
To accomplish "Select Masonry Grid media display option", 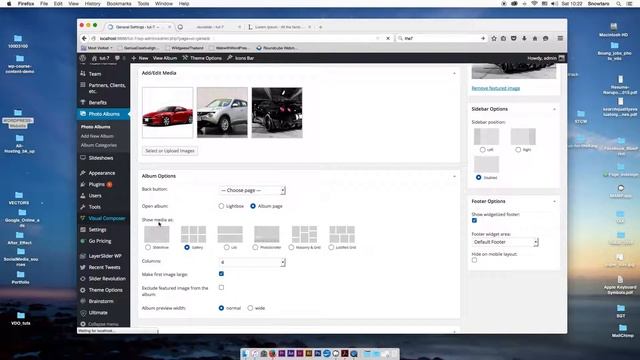I will 291,247.
